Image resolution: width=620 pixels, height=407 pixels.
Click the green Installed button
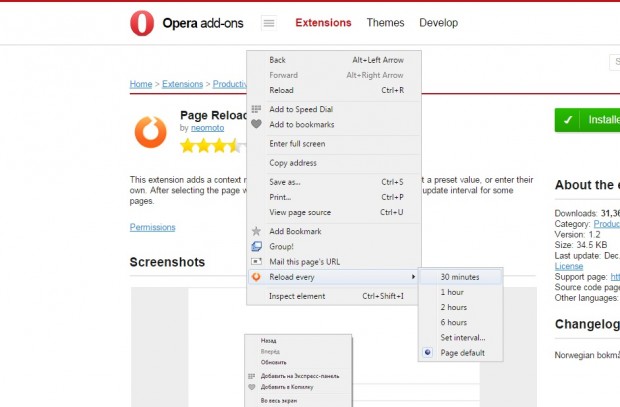tap(587, 120)
